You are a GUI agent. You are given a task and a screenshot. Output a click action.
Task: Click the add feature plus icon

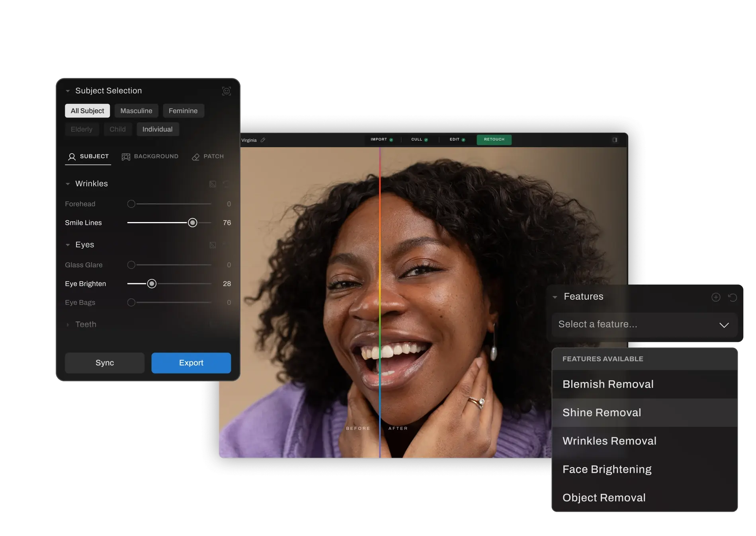[x=715, y=297]
